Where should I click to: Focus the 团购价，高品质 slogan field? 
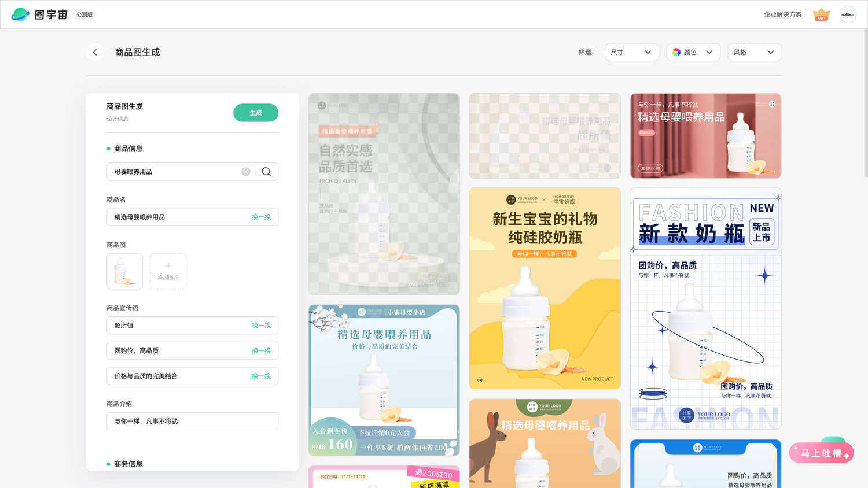[x=192, y=350]
